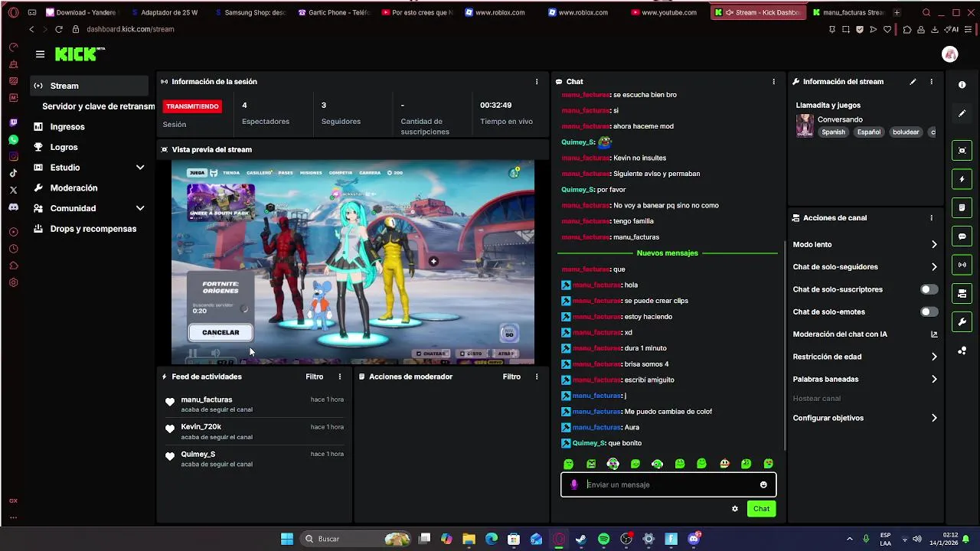
Task: Click the boludear tag in stream info
Action: click(906, 132)
